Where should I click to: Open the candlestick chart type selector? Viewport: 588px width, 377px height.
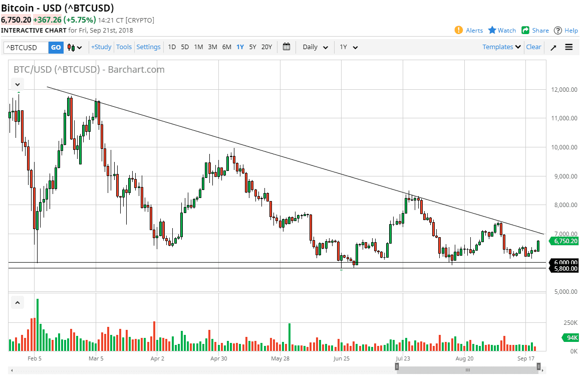coord(73,47)
